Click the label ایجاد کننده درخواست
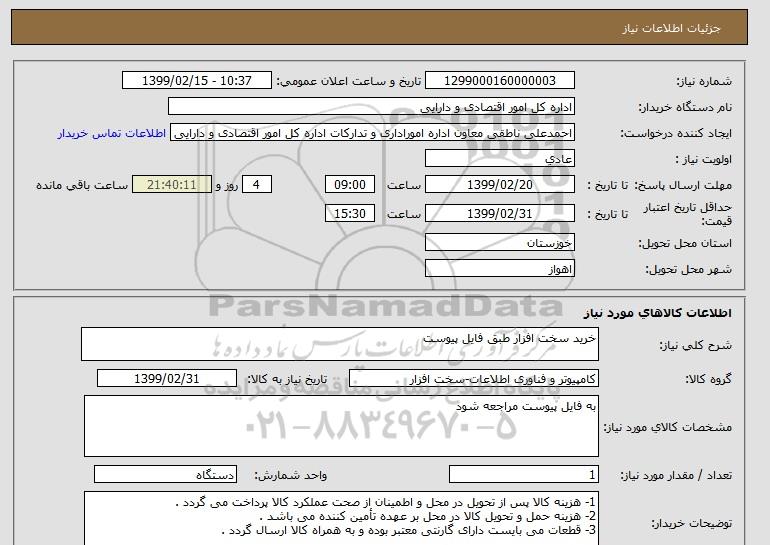Screen dimensions: 770x545 pos(676,134)
